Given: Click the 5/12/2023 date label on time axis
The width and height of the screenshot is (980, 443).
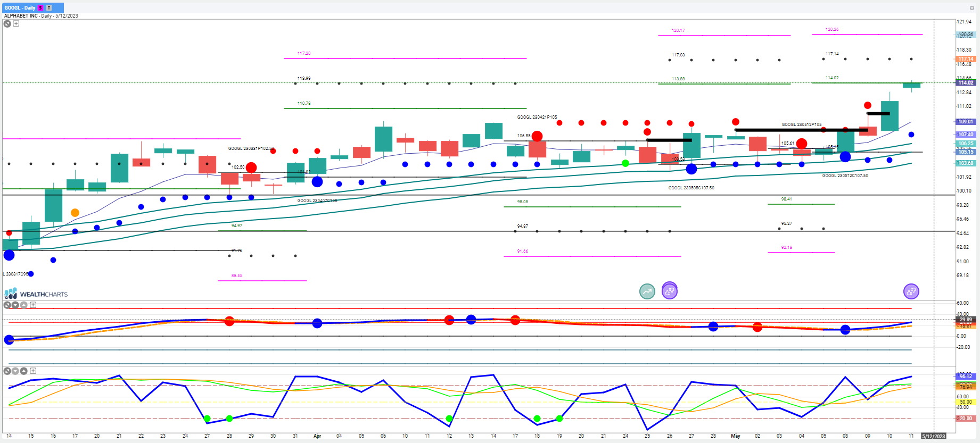Looking at the screenshot, I should [934, 436].
